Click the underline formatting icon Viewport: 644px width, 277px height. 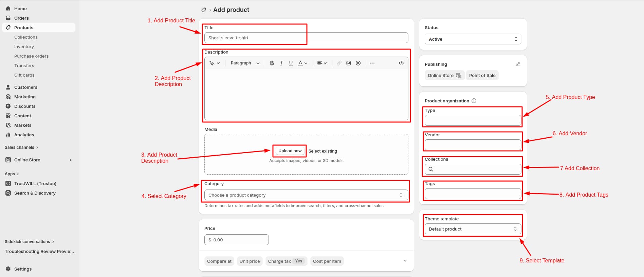pyautogui.click(x=291, y=63)
